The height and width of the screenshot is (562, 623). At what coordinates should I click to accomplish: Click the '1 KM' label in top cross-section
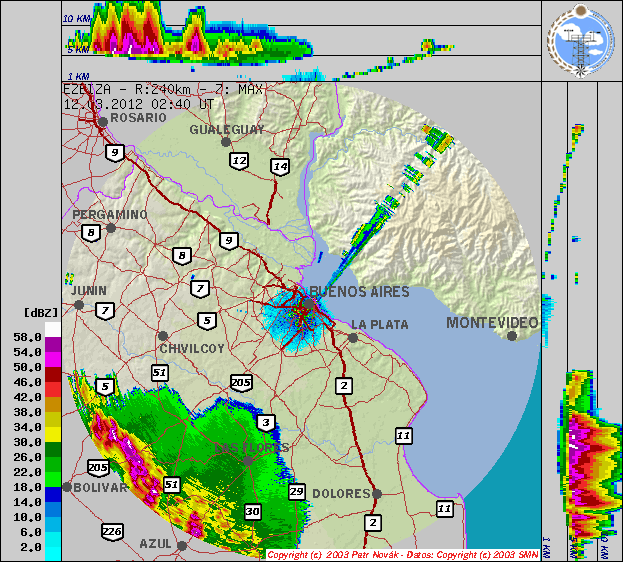[x=78, y=76]
